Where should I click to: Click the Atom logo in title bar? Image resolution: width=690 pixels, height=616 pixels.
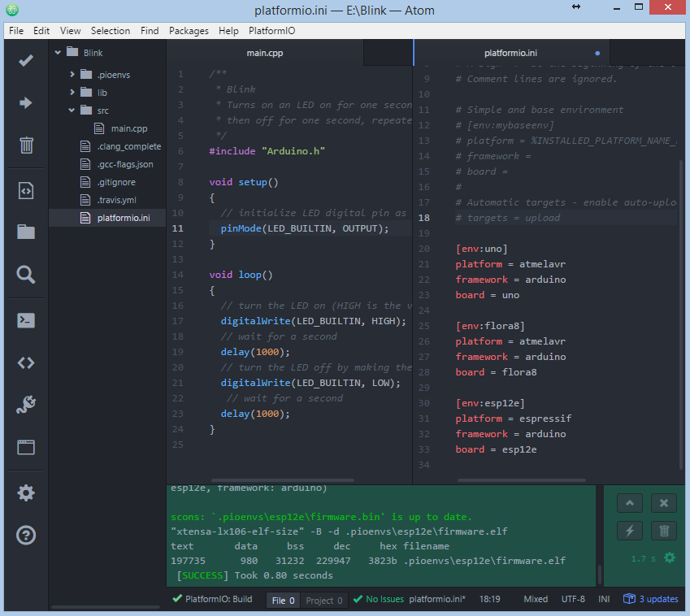click(12, 10)
